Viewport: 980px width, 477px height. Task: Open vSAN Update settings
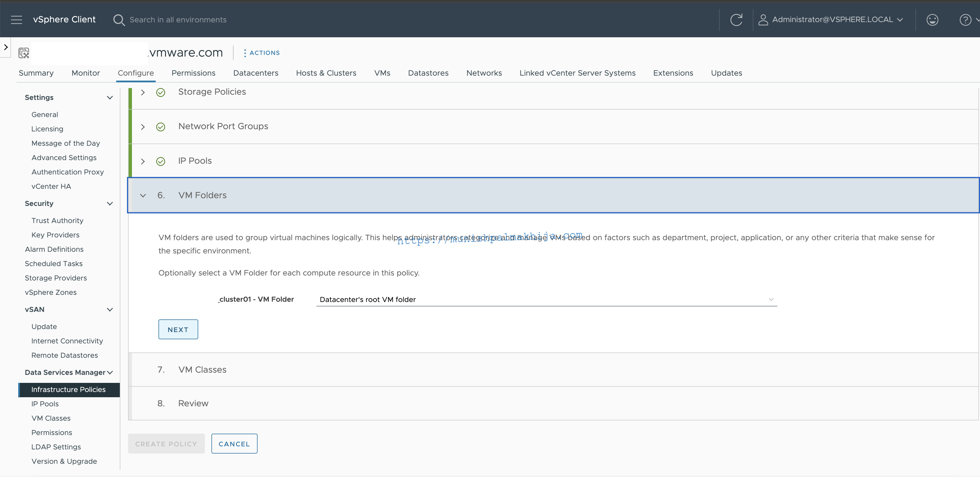44,327
